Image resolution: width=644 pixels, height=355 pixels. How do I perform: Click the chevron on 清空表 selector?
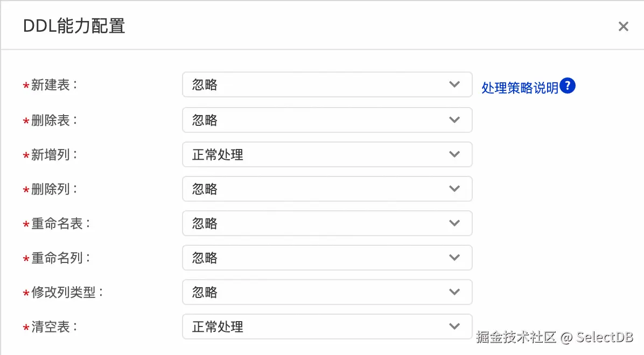click(x=454, y=326)
